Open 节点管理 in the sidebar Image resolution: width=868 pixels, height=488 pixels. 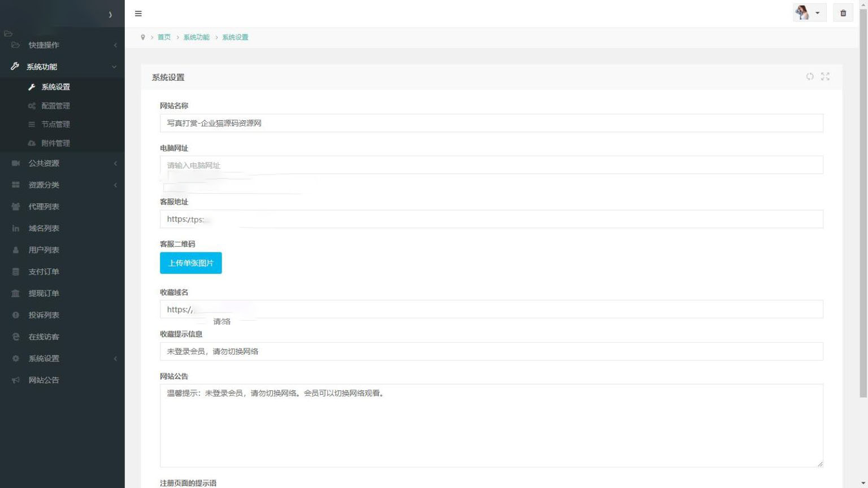coord(55,124)
